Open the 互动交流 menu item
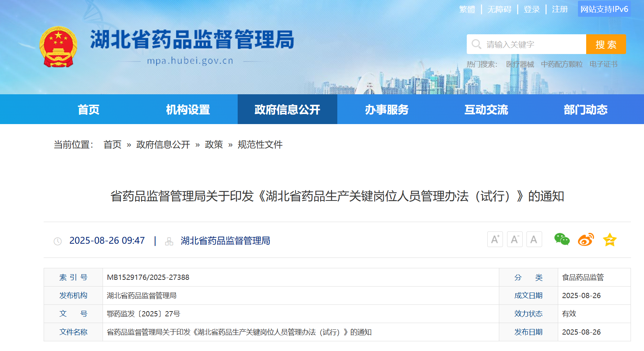 pos(486,110)
